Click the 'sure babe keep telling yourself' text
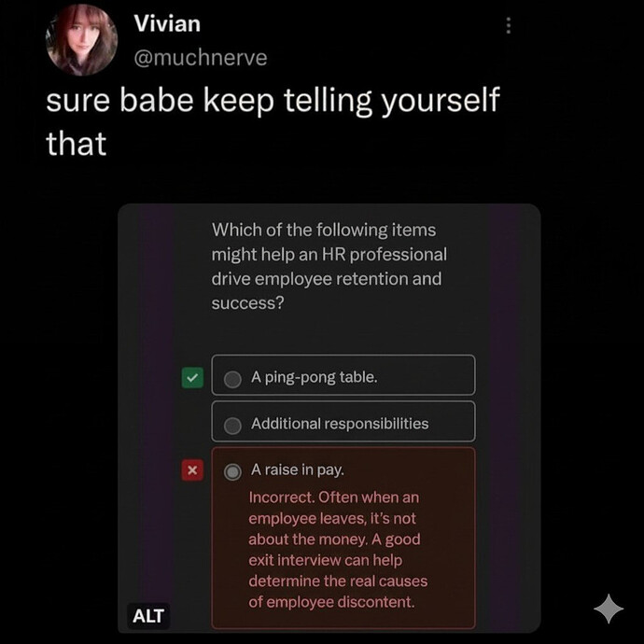 [x=273, y=101]
